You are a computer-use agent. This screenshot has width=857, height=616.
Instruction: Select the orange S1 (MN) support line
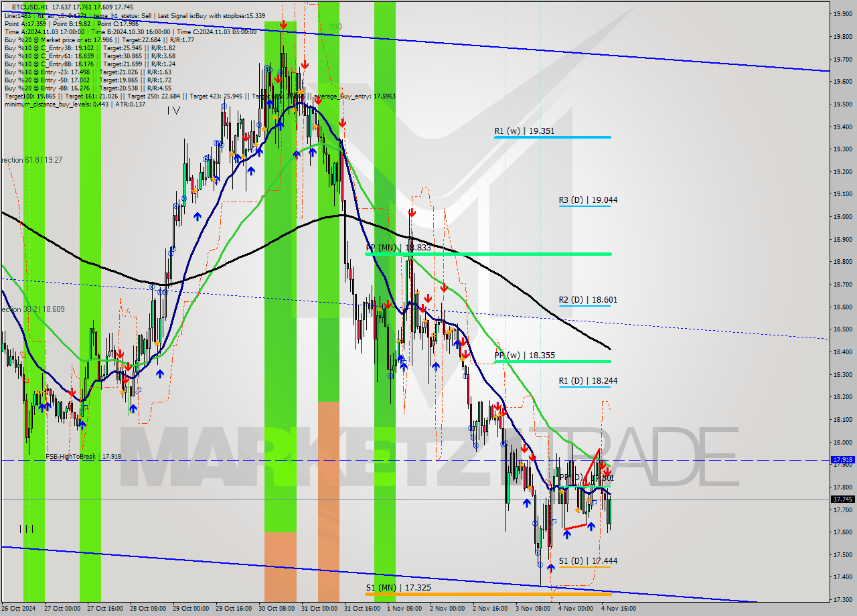tap(488, 594)
